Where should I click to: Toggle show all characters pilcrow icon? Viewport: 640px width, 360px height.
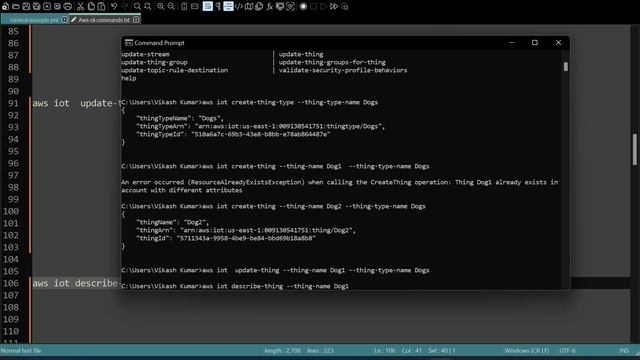click(218, 7)
